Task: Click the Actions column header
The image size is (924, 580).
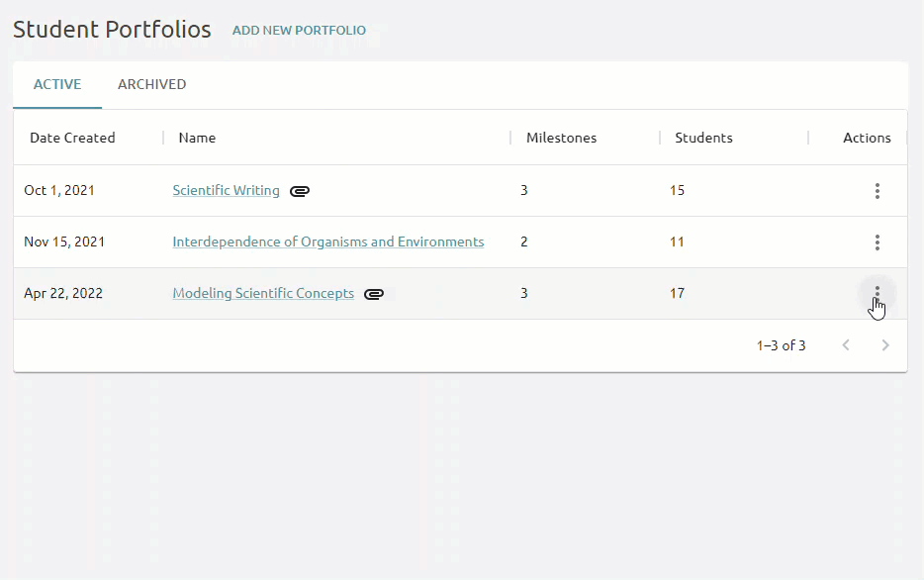Action: pyautogui.click(x=867, y=138)
